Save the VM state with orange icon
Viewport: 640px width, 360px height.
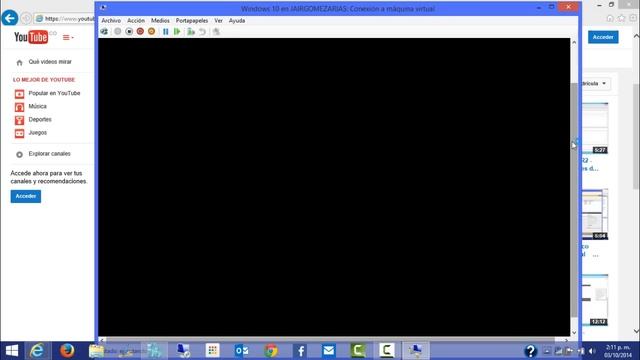click(151, 31)
